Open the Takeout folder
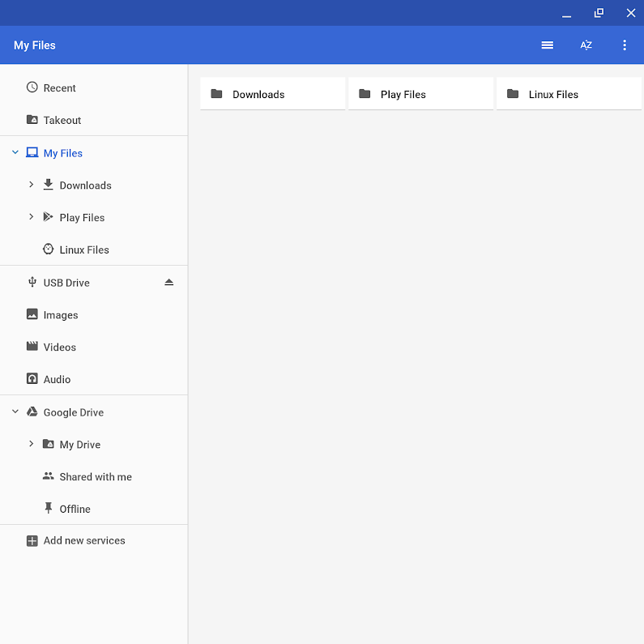 (x=62, y=121)
